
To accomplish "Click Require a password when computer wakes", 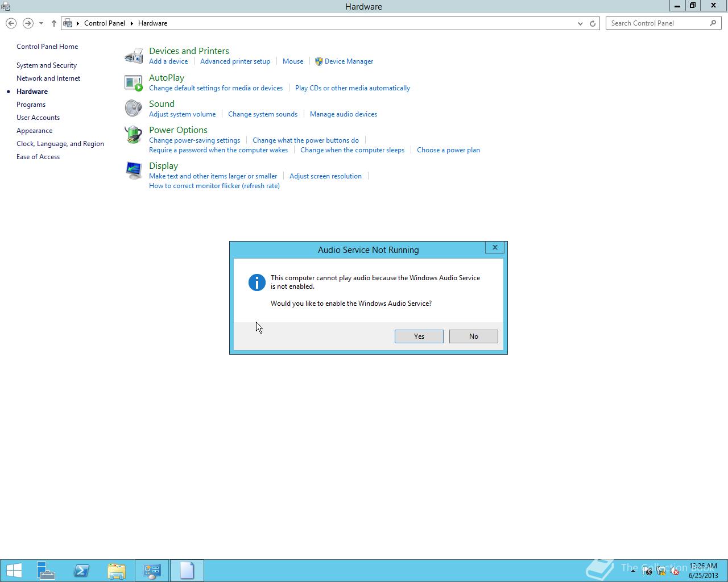I will click(218, 150).
